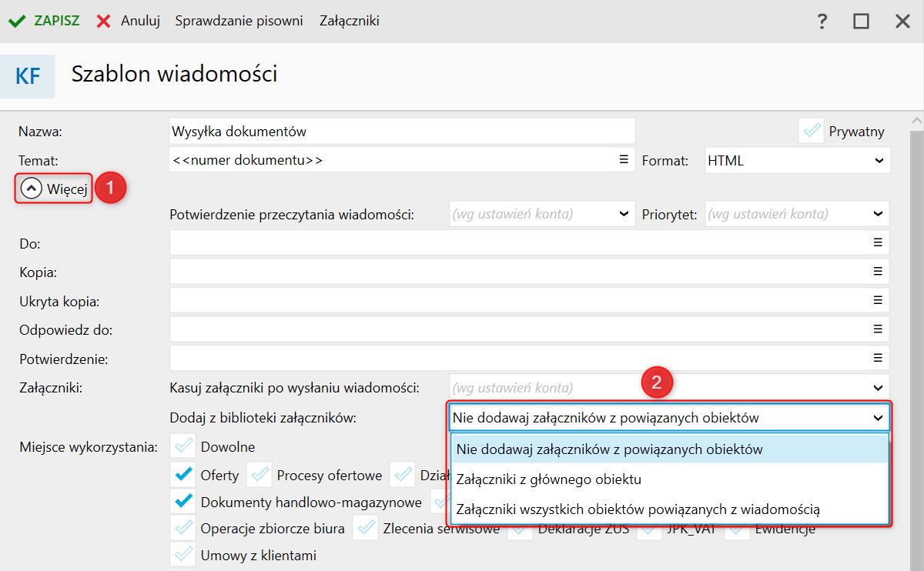The height and width of the screenshot is (571, 924).
Task: Open the Priorytet dropdown
Action: point(798,214)
